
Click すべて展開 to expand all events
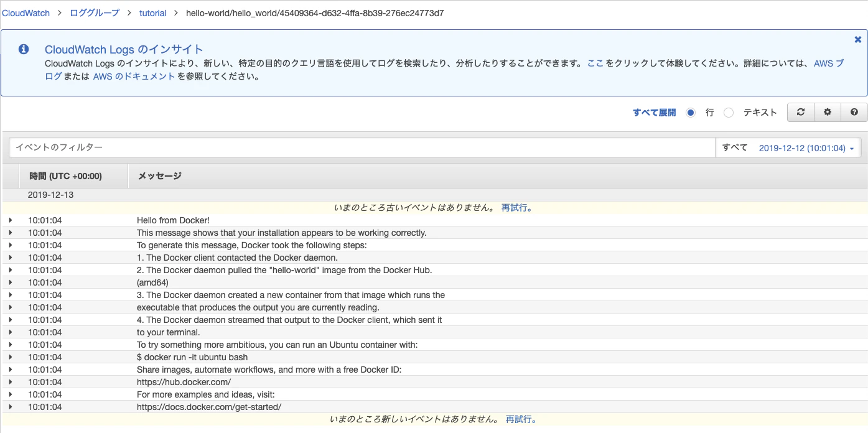(653, 112)
